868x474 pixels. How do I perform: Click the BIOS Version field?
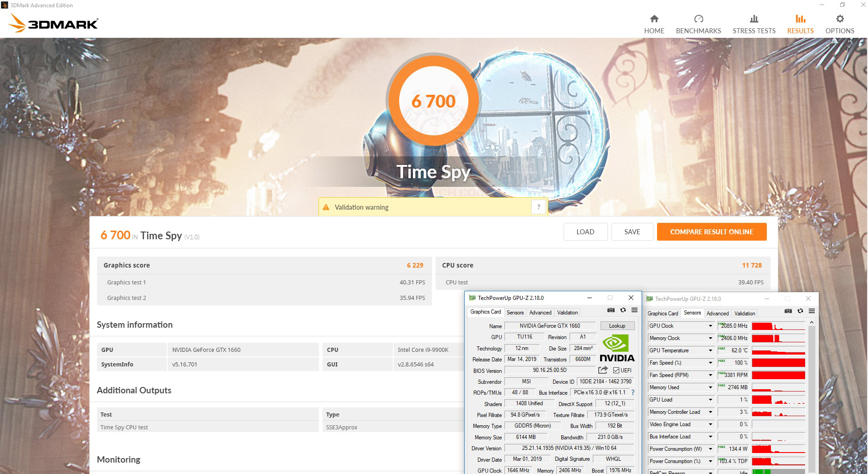click(x=550, y=371)
